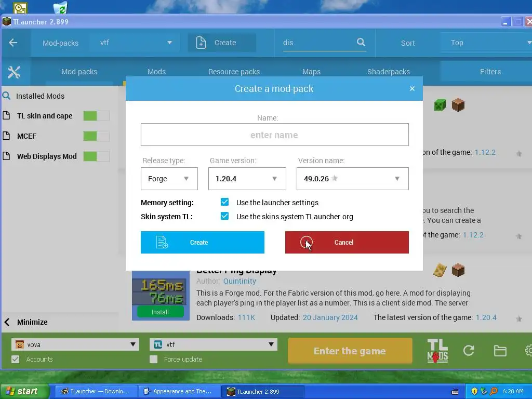532x399 pixels.
Task: Click the brown block icon near Better Ping Display
Action: (x=458, y=270)
